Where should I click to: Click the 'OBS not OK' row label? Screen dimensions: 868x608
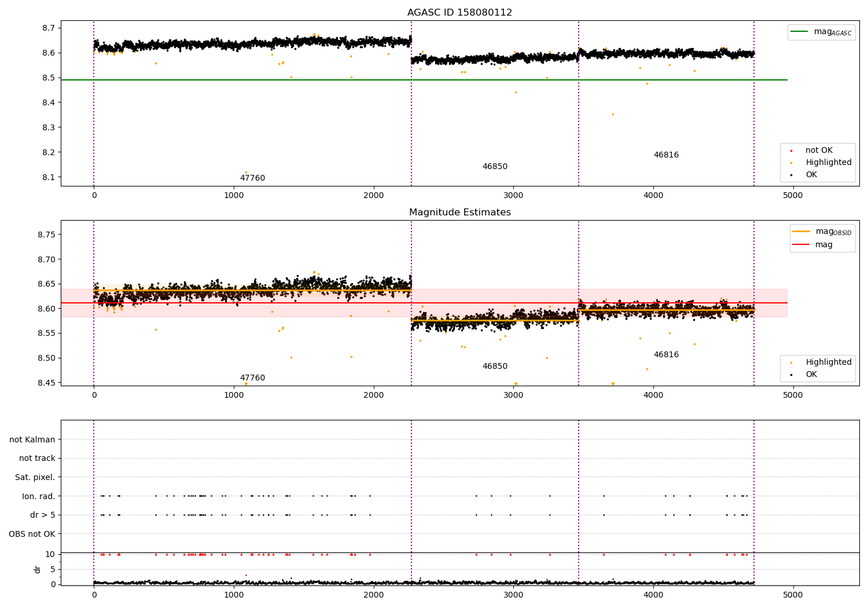click(x=32, y=534)
